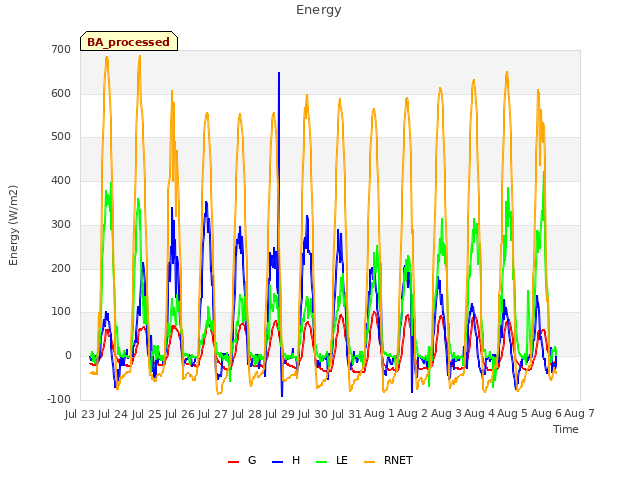
Task: Click the Time axis label
Action: tap(566, 429)
